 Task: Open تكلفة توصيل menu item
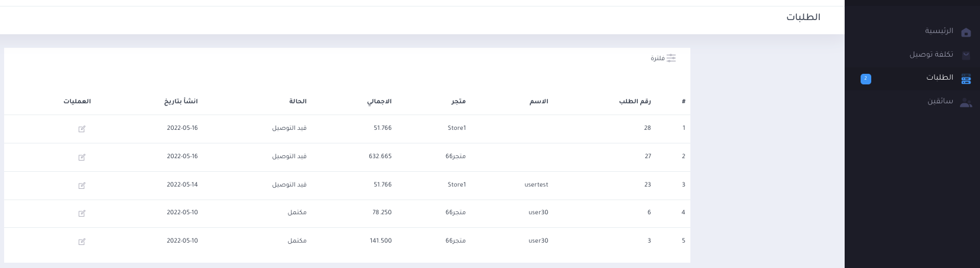(932, 54)
